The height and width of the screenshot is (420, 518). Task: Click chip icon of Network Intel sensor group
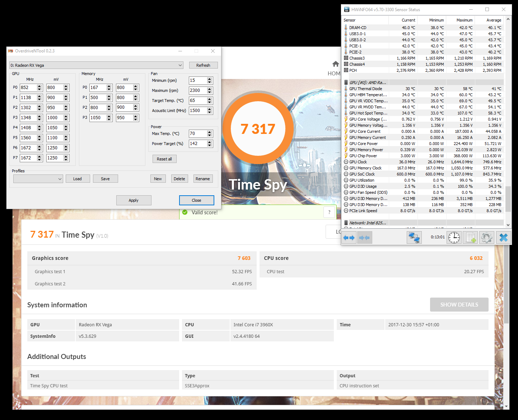[x=346, y=223]
